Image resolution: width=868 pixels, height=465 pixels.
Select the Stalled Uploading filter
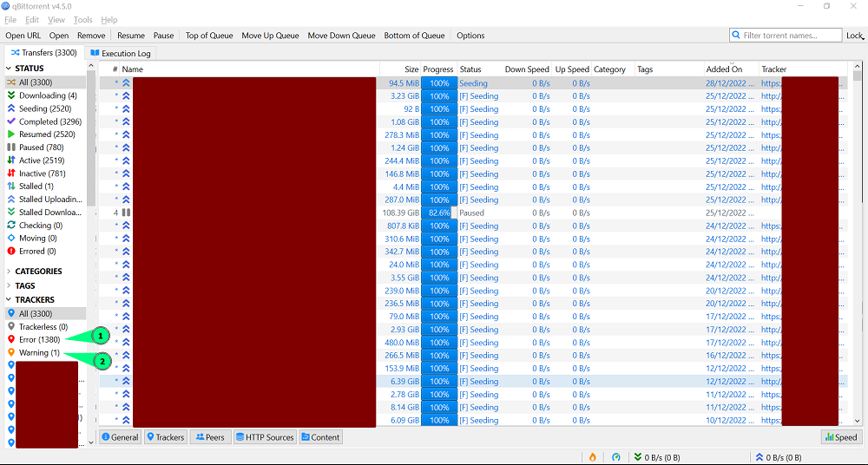click(x=44, y=200)
